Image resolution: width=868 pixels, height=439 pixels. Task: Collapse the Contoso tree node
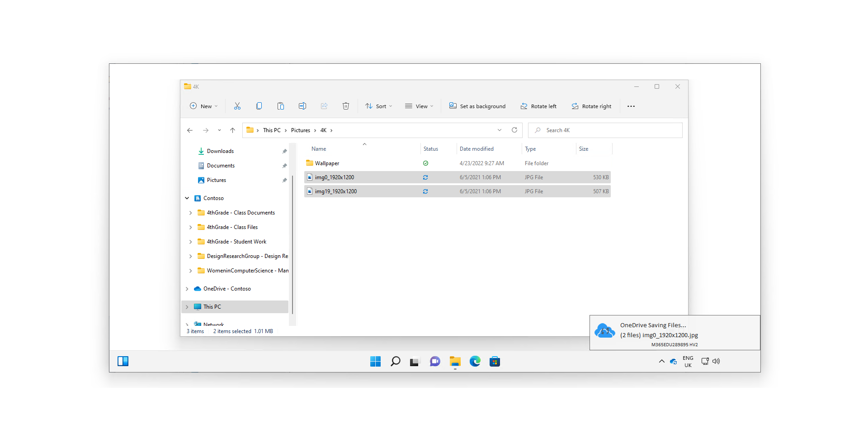(187, 198)
